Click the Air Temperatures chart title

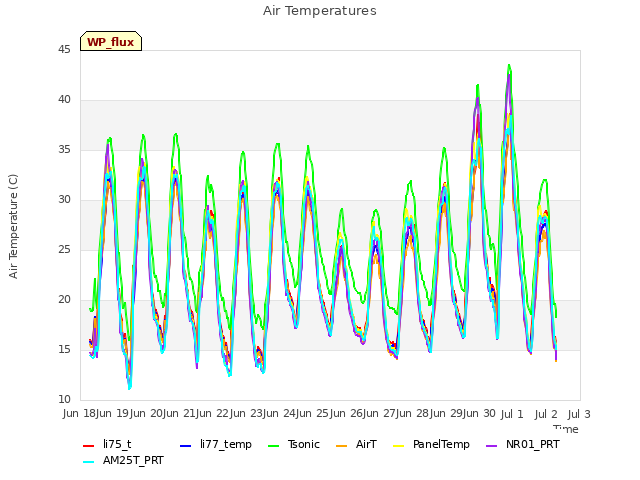[x=320, y=11]
